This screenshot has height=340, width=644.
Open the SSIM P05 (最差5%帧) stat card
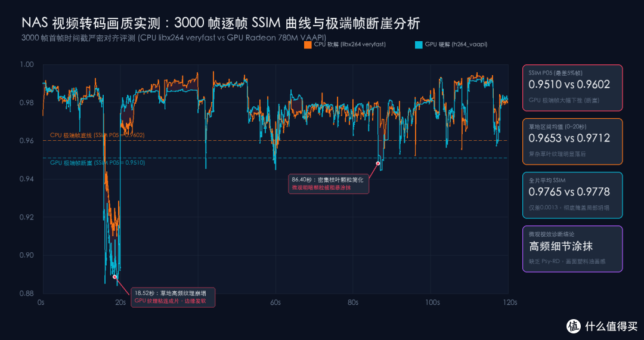tap(572, 88)
